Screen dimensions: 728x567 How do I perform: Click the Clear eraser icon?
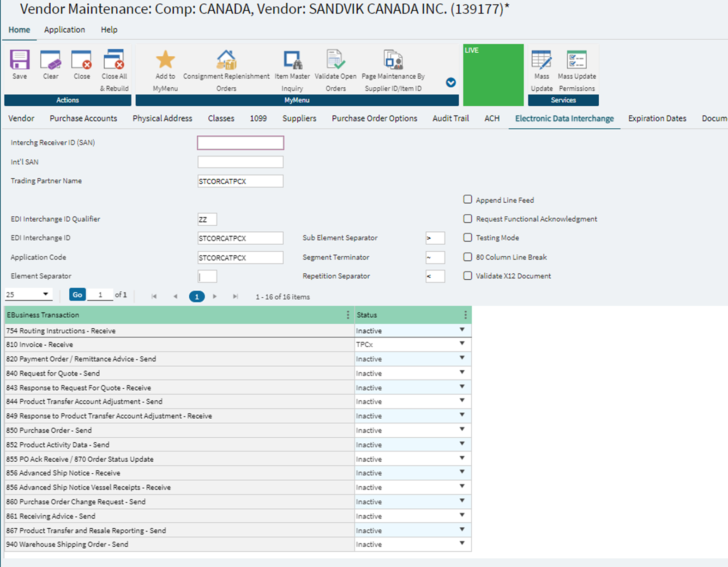(50, 60)
